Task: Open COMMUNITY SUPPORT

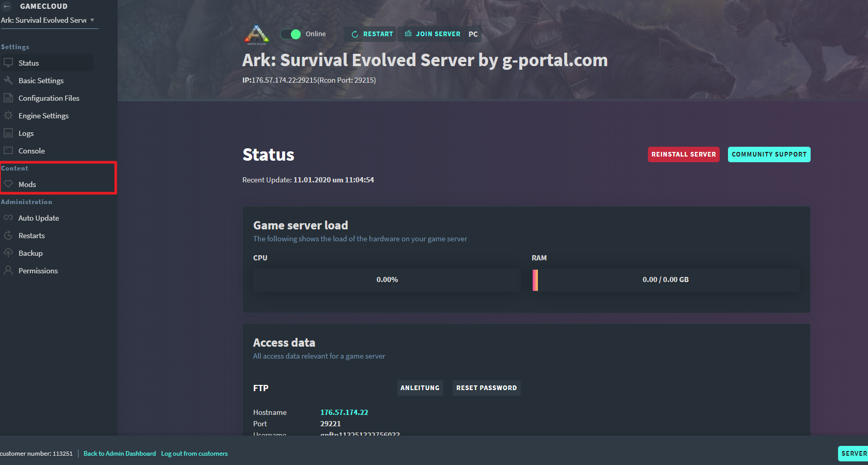Action: [x=769, y=154]
